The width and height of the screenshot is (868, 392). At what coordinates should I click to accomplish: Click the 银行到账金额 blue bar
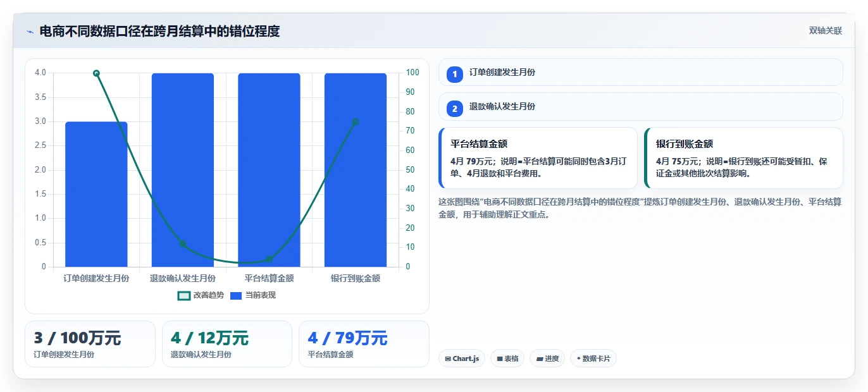(356, 170)
